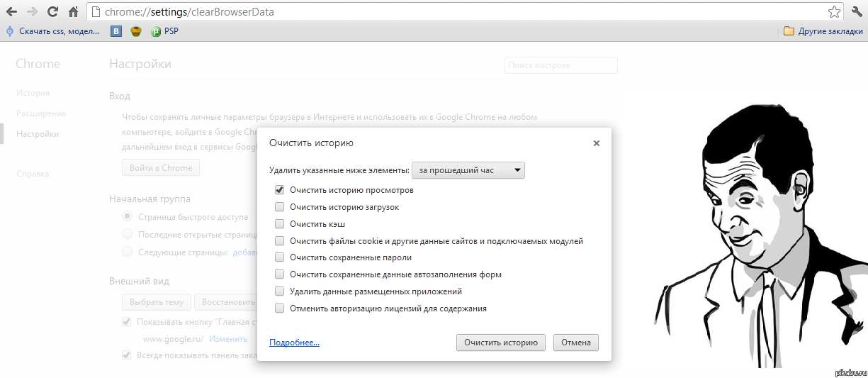Close the Очистить историю dialog
This screenshot has height=378, width=868.
click(597, 143)
